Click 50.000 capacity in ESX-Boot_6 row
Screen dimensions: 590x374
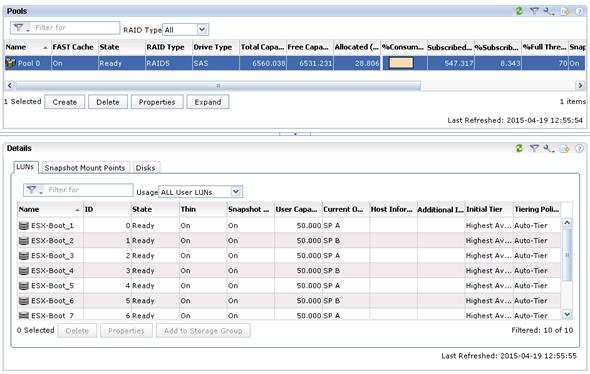309,301
